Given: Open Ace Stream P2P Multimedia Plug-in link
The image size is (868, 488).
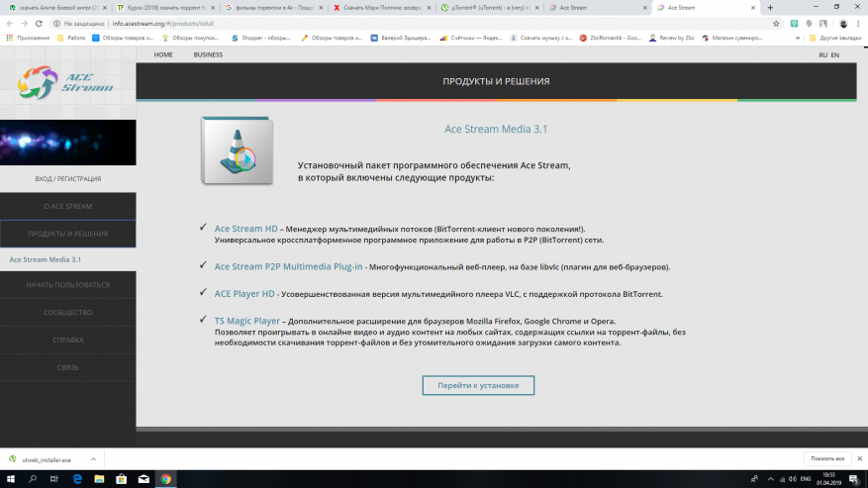Looking at the screenshot, I should 288,266.
